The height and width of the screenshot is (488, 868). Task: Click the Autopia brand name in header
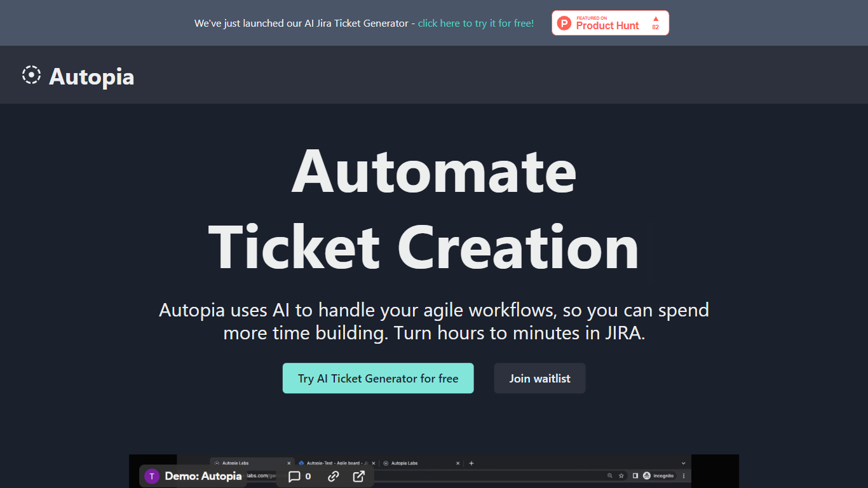click(x=92, y=76)
